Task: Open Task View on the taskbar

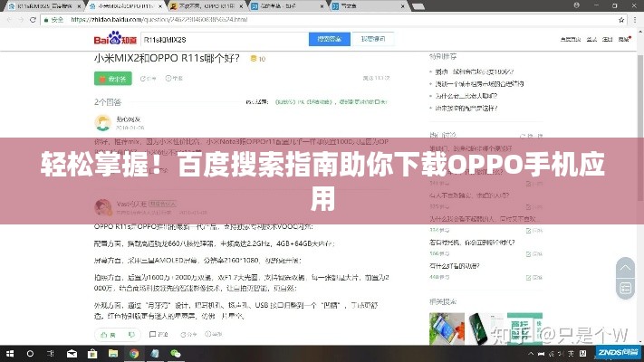Action: 51,353
